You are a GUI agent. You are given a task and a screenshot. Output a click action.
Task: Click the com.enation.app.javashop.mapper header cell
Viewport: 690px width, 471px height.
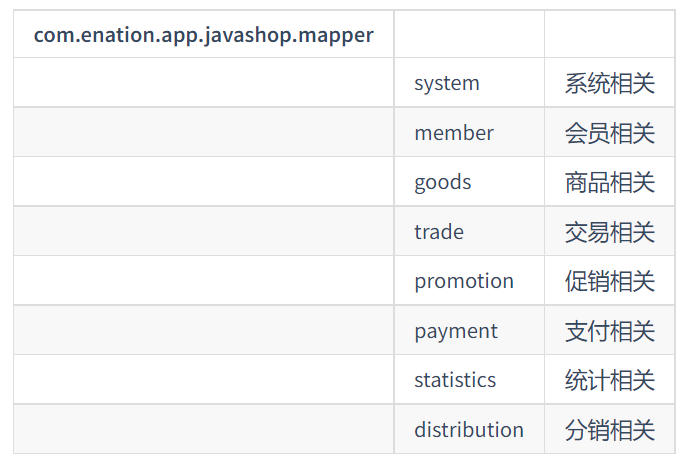[204, 34]
